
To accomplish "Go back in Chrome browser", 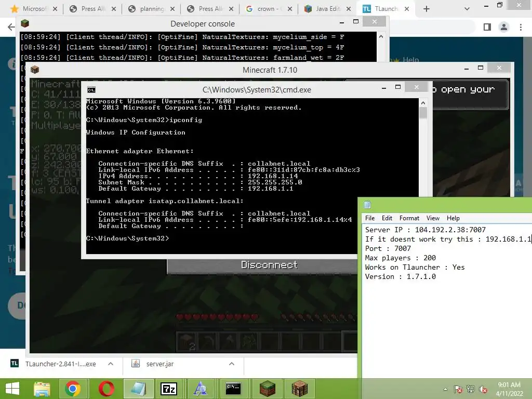I will point(11,27).
